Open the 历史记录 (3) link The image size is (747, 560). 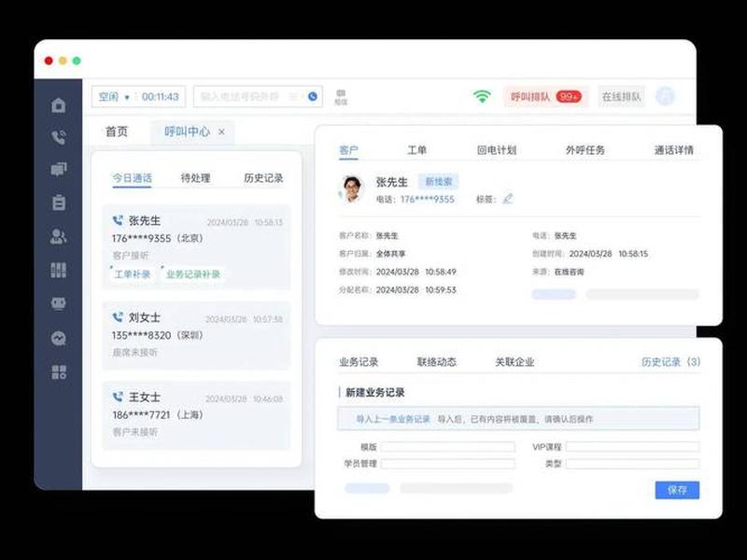pos(670,362)
